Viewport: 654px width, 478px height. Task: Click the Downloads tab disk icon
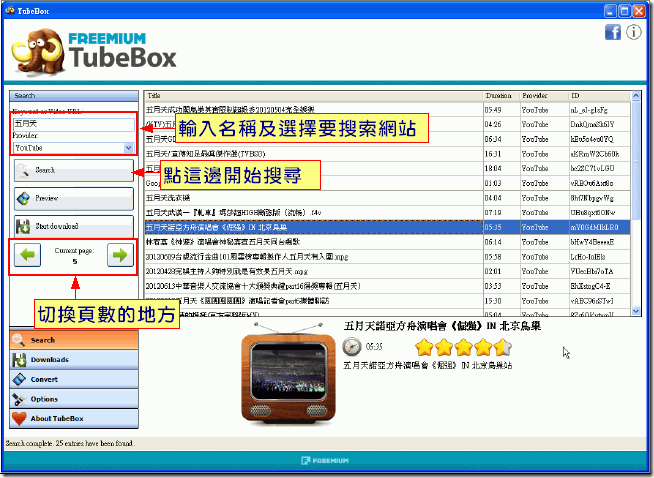19,360
